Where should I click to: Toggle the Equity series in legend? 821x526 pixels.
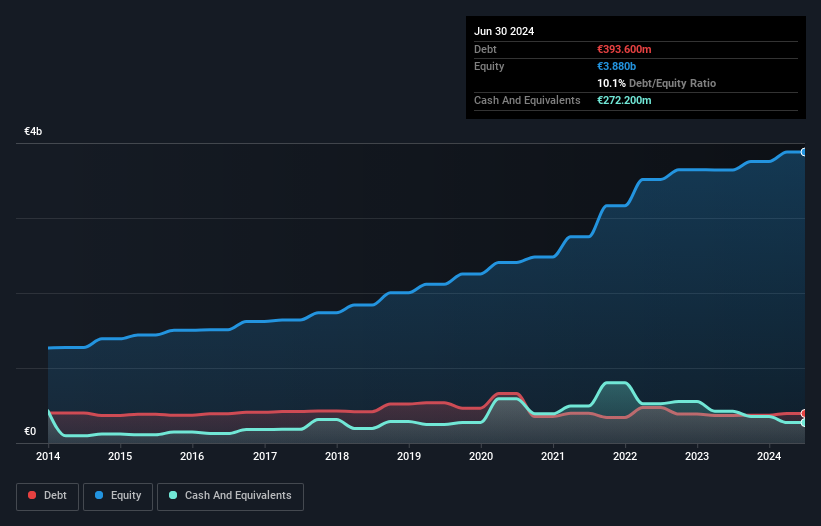[118, 496]
